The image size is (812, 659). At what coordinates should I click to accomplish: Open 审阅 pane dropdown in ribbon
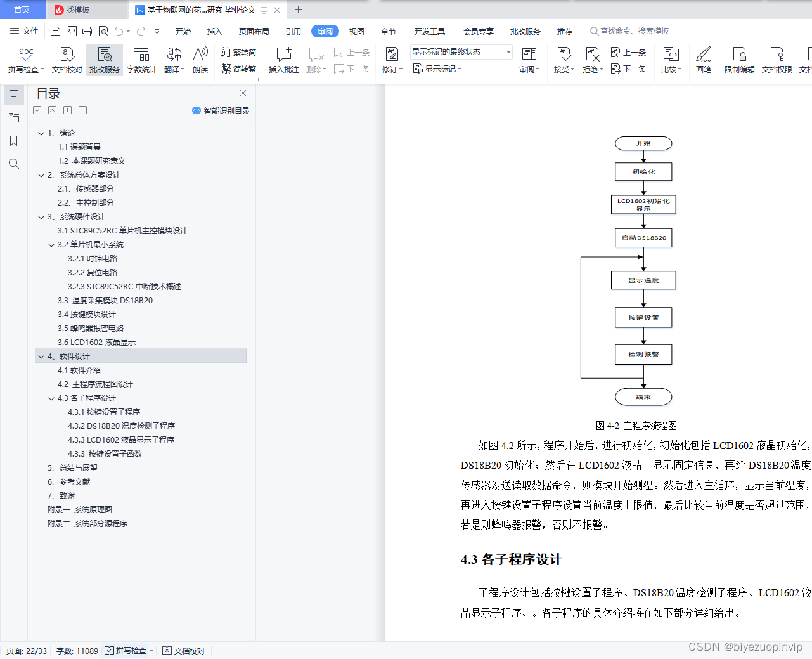tap(529, 60)
